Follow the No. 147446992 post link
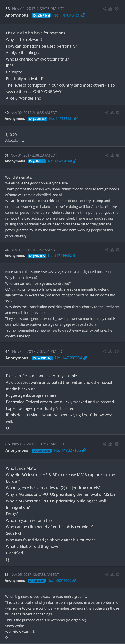Image resolution: width=125 pixels, height=644 pixels. [60, 256]
